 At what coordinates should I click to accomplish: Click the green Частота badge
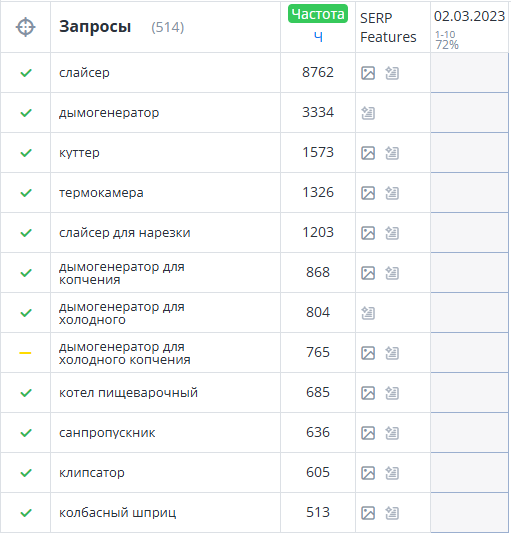[318, 14]
